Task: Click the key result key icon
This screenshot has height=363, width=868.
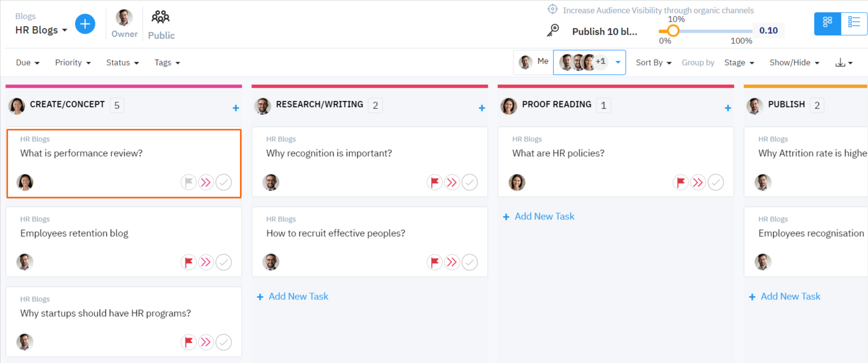Action: (x=553, y=30)
